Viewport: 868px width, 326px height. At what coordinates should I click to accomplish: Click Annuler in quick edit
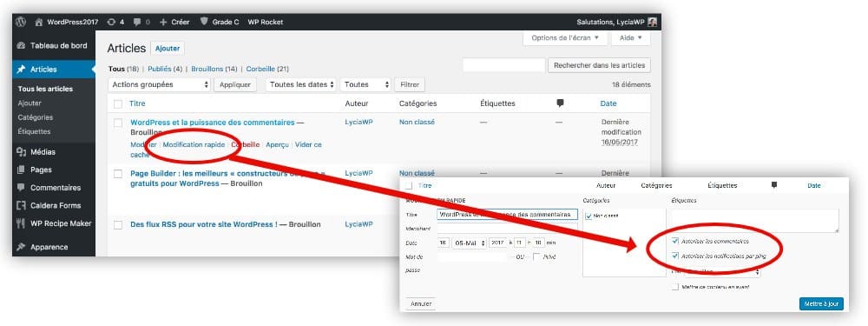tap(421, 303)
